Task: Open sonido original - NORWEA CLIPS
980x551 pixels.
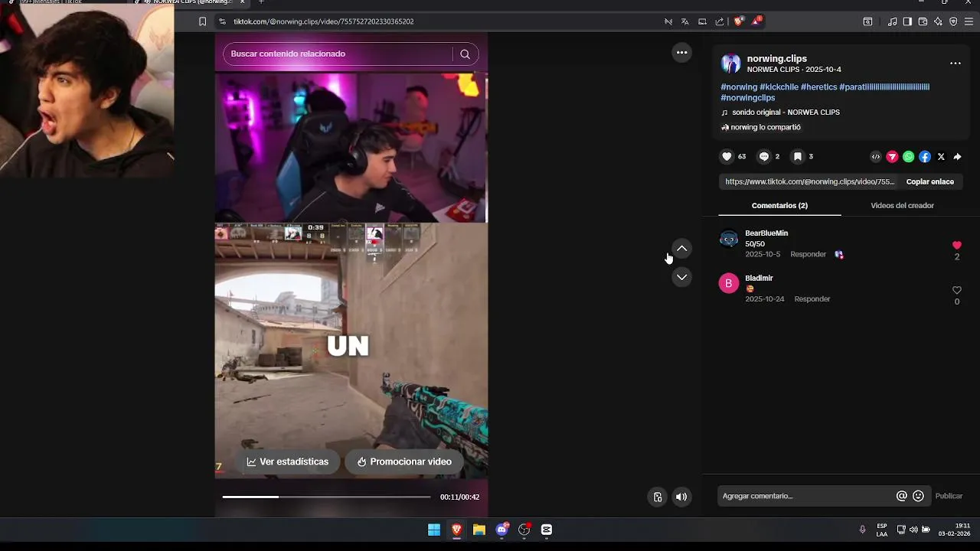Action: [786, 112]
